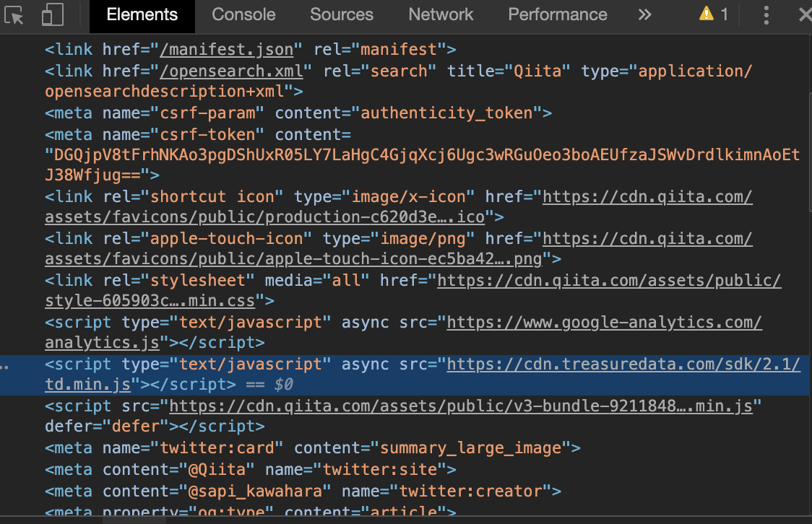
Task: Click the yellow warning triangle icon
Action: click(x=706, y=14)
